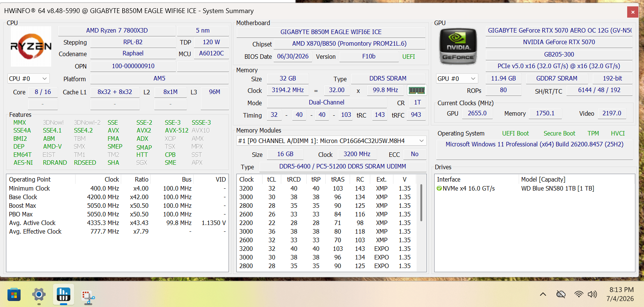Click the GPU clock value 2655.0
The width and height of the screenshot is (644, 307).
pyautogui.click(x=477, y=113)
